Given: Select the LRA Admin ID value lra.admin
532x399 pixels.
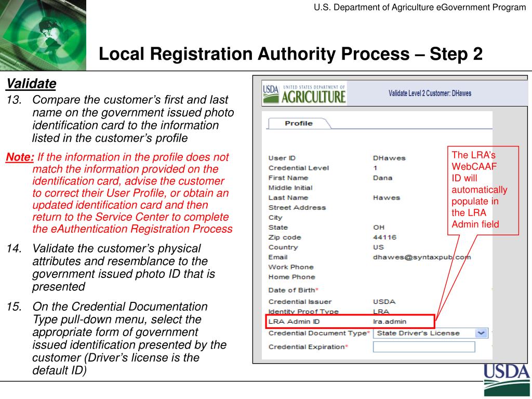Looking at the screenshot, I should [390, 322].
